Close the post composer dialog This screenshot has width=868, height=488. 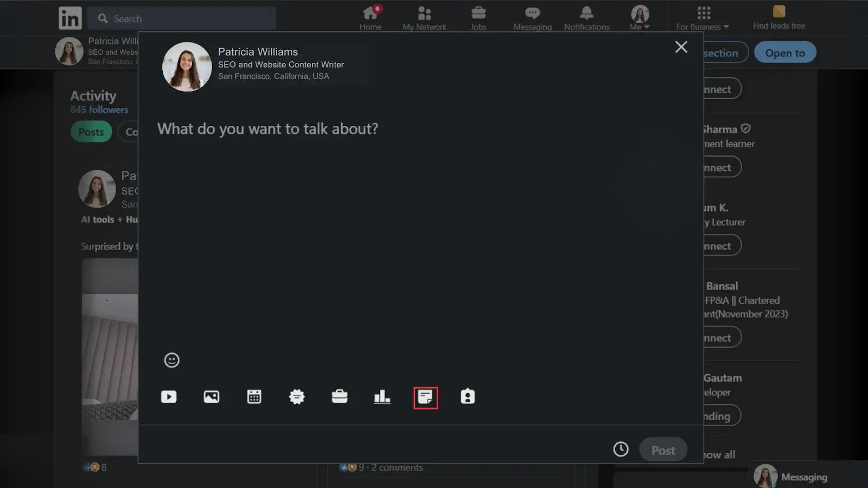681,47
